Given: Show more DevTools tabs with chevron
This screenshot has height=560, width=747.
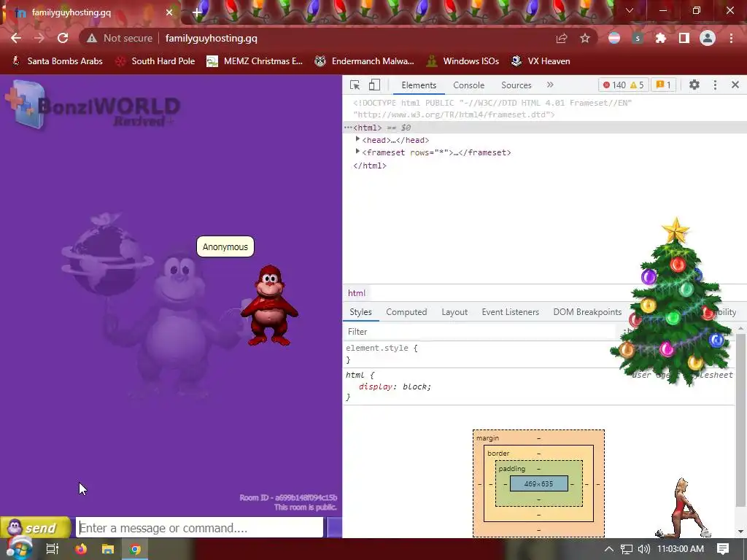Looking at the screenshot, I should click(550, 85).
